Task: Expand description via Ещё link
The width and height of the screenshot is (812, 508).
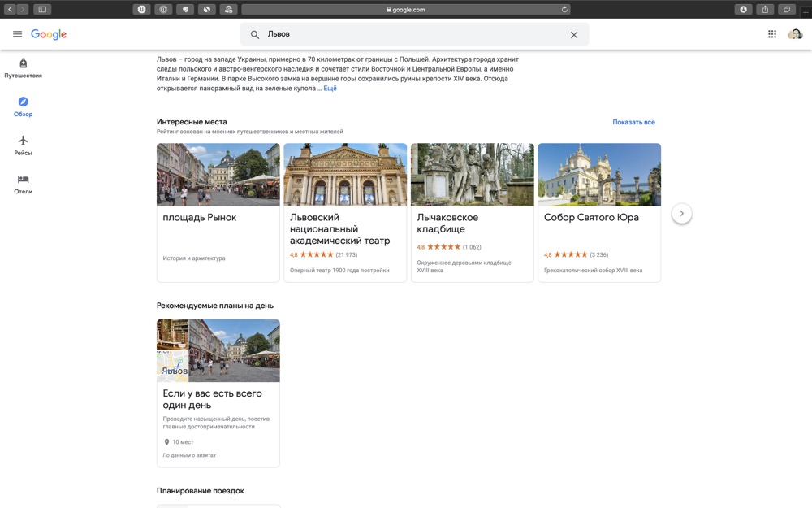Action: click(x=330, y=89)
